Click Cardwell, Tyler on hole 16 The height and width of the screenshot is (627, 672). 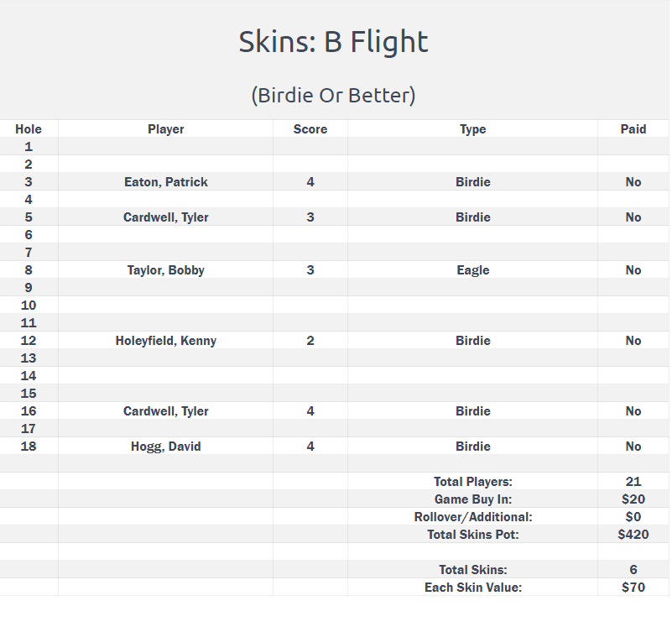tap(165, 411)
